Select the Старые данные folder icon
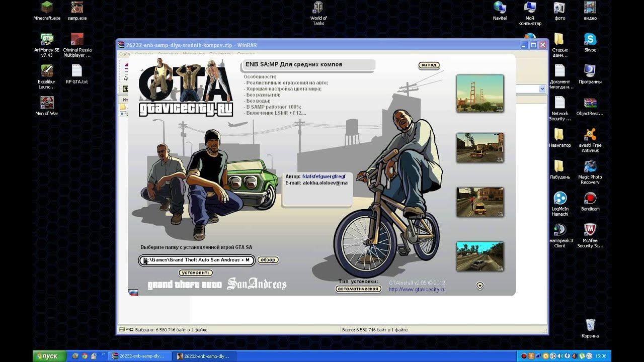This screenshot has height=362, width=644. pyautogui.click(x=560, y=45)
